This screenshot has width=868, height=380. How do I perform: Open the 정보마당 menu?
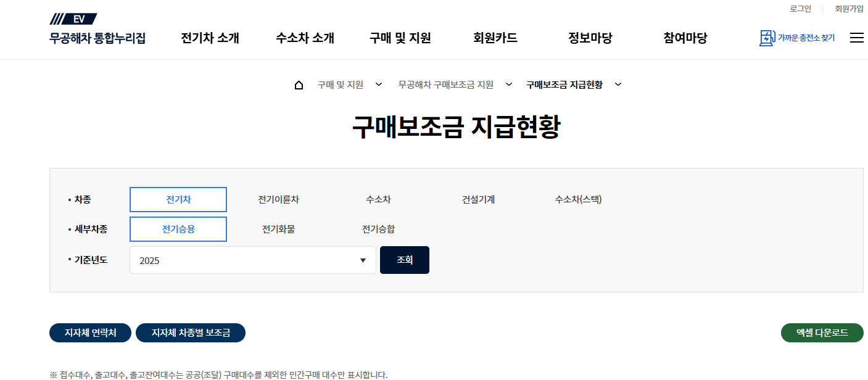[x=589, y=38]
